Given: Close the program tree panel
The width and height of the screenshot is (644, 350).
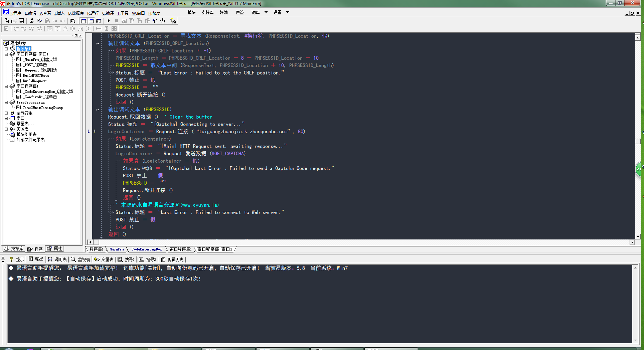Looking at the screenshot, I should pyautogui.click(x=80, y=35).
